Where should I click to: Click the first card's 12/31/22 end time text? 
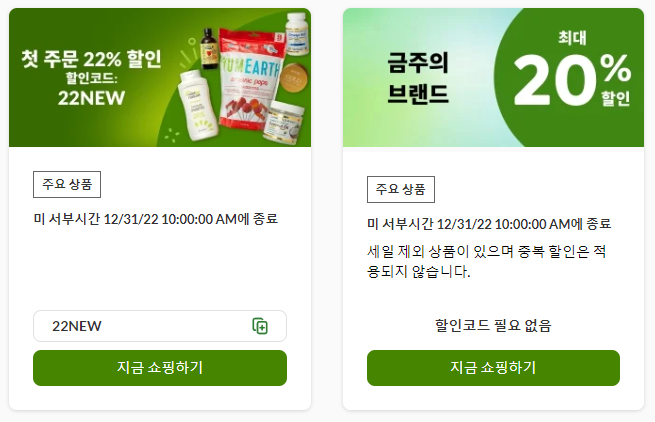[x=155, y=219]
